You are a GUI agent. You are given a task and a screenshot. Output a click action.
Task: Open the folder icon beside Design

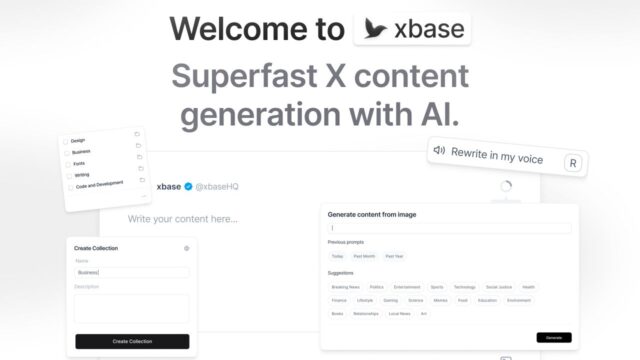(137, 134)
